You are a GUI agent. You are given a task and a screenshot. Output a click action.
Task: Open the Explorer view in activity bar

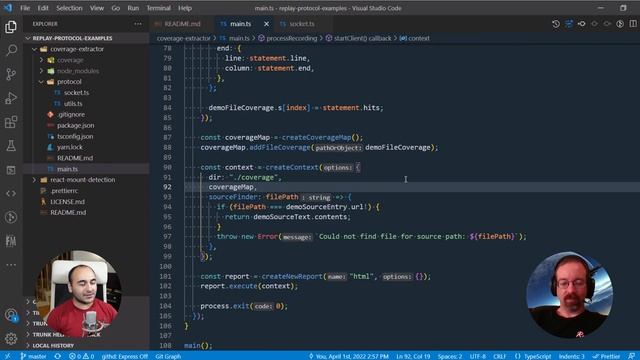coord(11,27)
